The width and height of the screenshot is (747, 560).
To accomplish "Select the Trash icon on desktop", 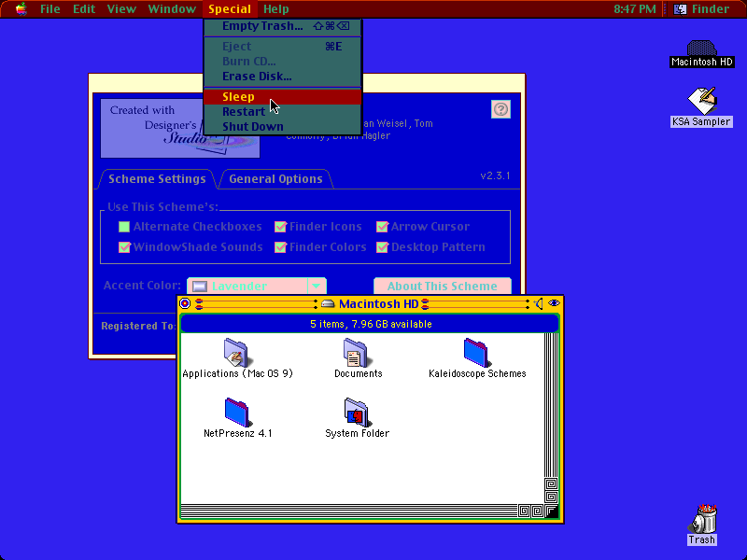I will pos(702,519).
